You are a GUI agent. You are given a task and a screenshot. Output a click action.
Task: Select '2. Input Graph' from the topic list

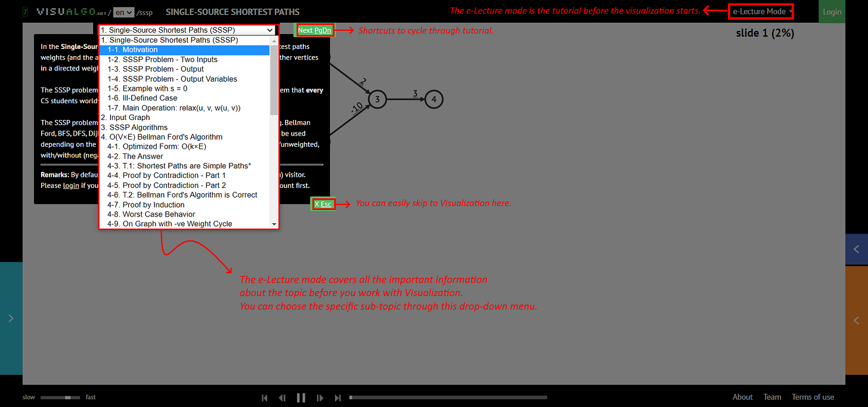(x=125, y=118)
